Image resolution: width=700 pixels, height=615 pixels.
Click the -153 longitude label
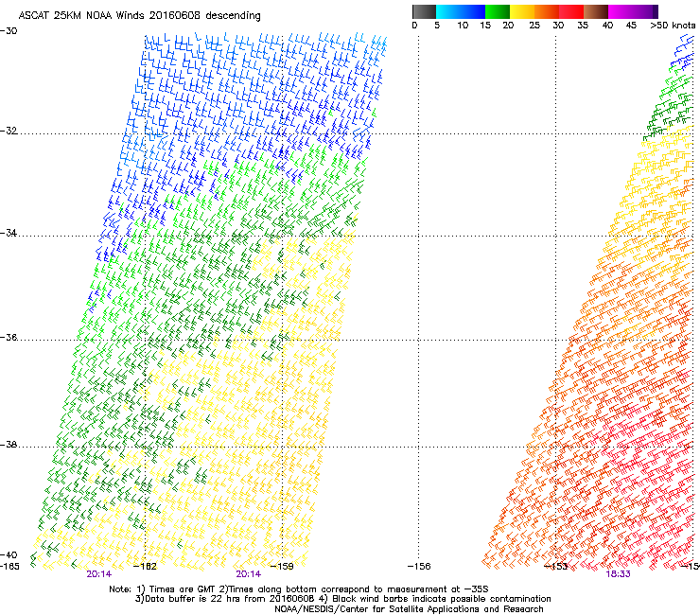click(556, 567)
